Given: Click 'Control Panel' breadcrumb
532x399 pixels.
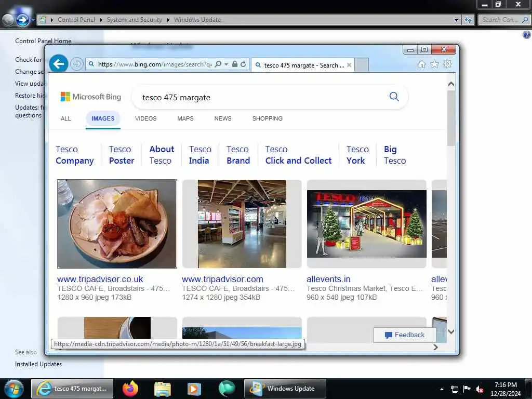Looking at the screenshot, I should click(76, 20).
